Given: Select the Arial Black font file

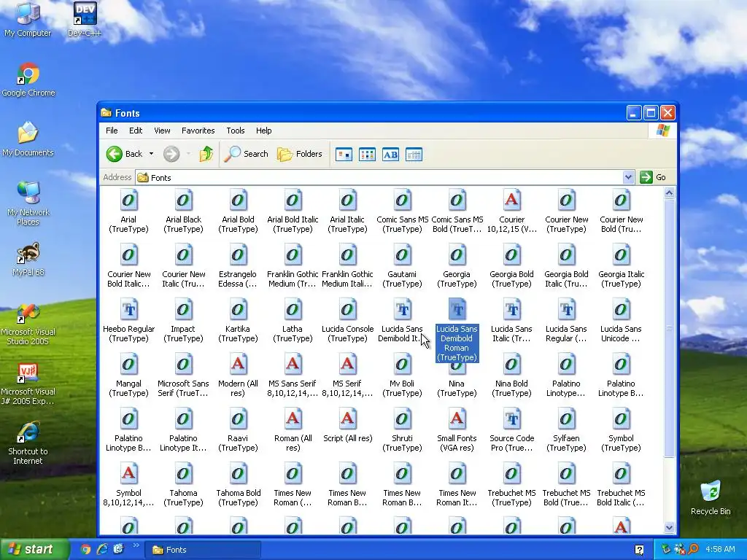Looking at the screenshot, I should tap(183, 200).
